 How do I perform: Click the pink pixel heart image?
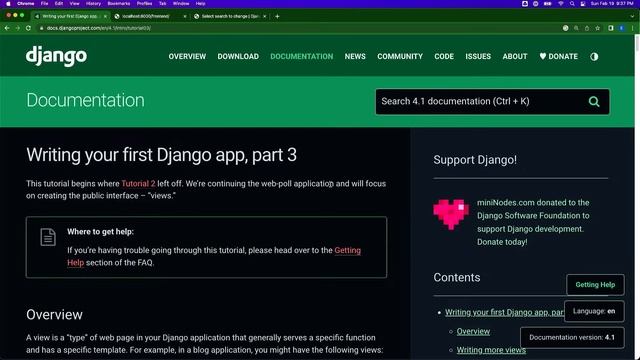tap(451, 214)
